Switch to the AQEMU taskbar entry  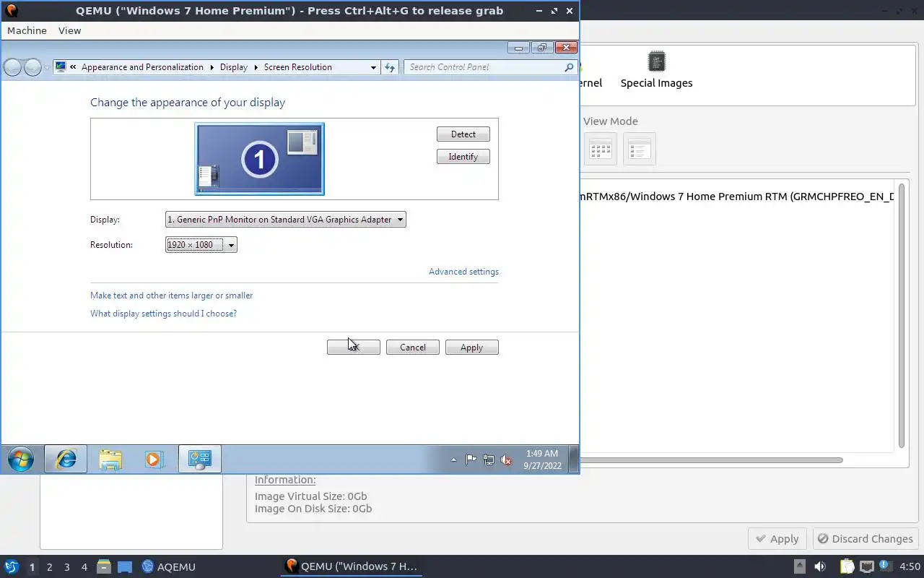point(169,567)
